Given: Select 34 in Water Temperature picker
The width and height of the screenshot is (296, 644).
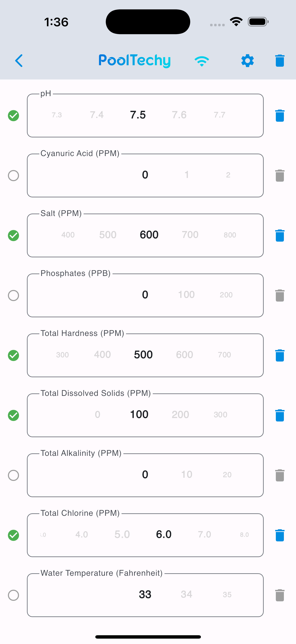Looking at the screenshot, I should [186, 594].
